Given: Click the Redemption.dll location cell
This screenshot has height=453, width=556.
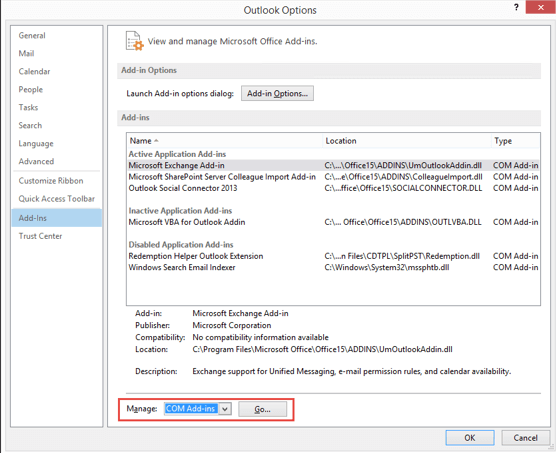Looking at the screenshot, I should point(402,256).
